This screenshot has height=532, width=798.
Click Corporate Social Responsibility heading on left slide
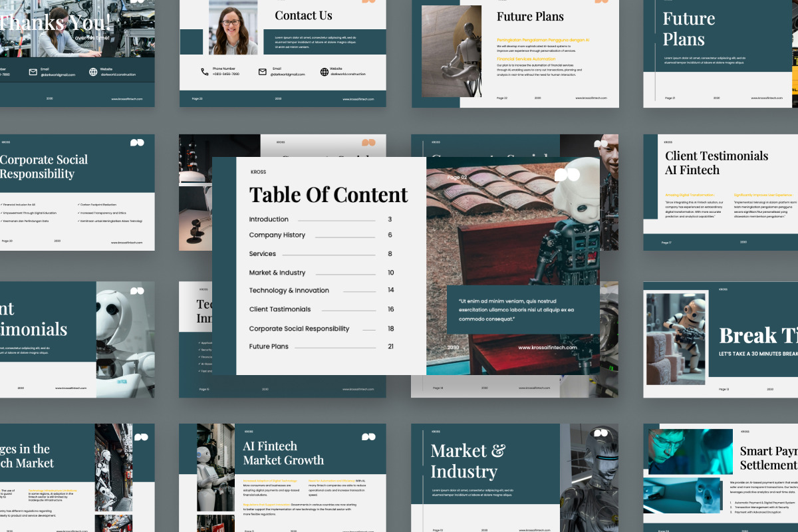[x=44, y=167]
